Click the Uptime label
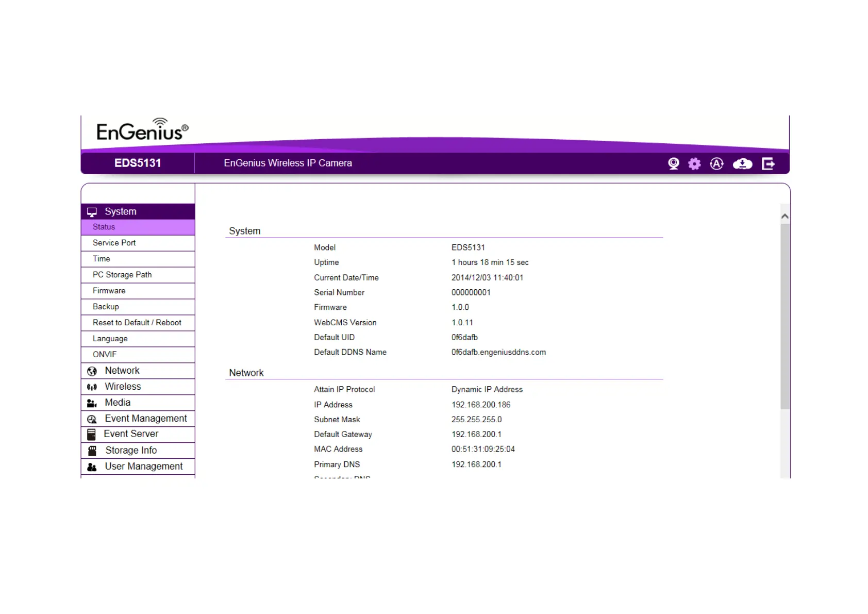This screenshot has width=868, height=614. click(x=326, y=262)
